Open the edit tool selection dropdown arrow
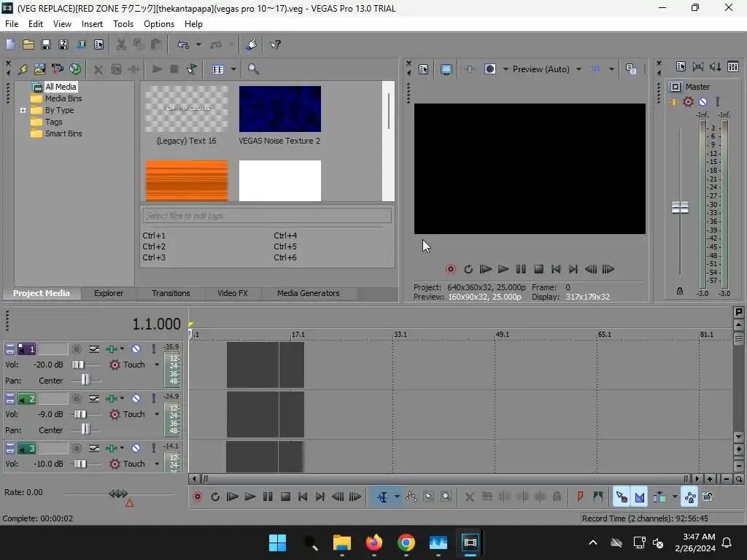 tap(397, 497)
